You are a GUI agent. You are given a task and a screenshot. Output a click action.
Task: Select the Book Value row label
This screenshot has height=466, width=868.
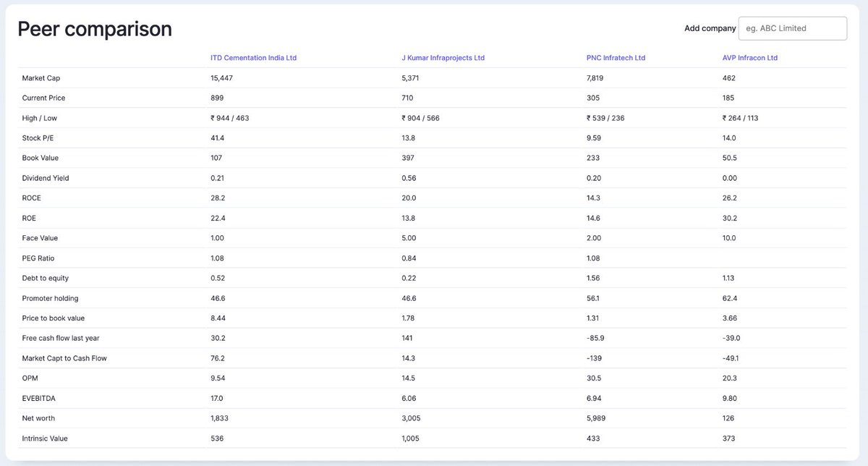[40, 158]
